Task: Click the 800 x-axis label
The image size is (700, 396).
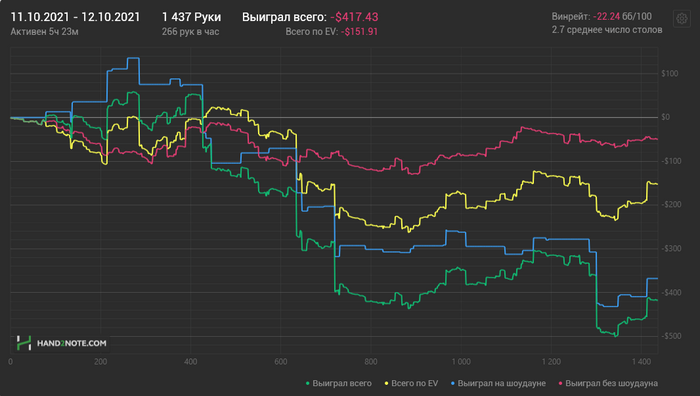Action: (371, 362)
